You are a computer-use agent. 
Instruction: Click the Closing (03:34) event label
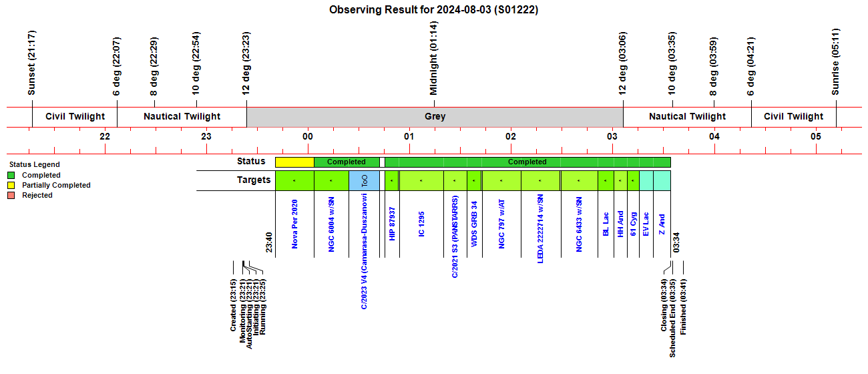664,305
